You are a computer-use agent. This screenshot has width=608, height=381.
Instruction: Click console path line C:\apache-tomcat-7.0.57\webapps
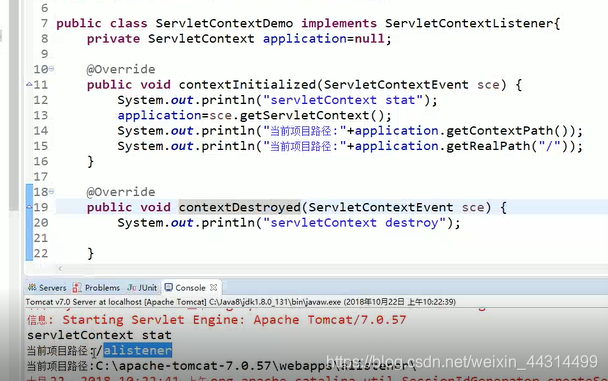[x=221, y=366]
